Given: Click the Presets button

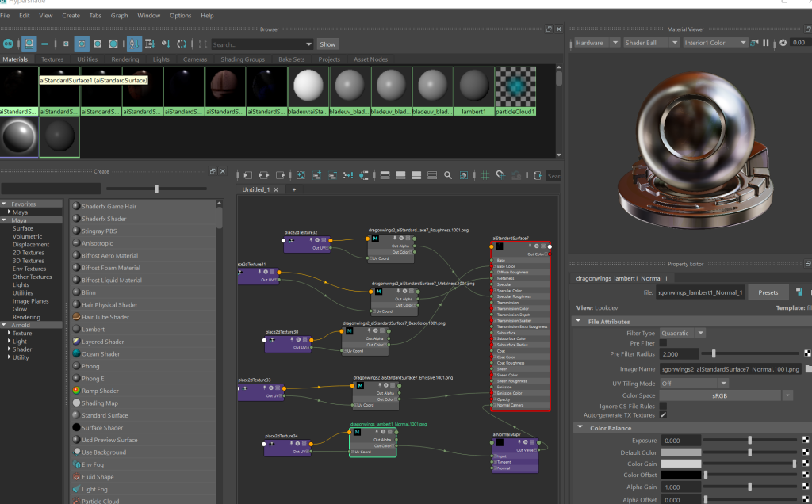Looking at the screenshot, I should tap(768, 292).
